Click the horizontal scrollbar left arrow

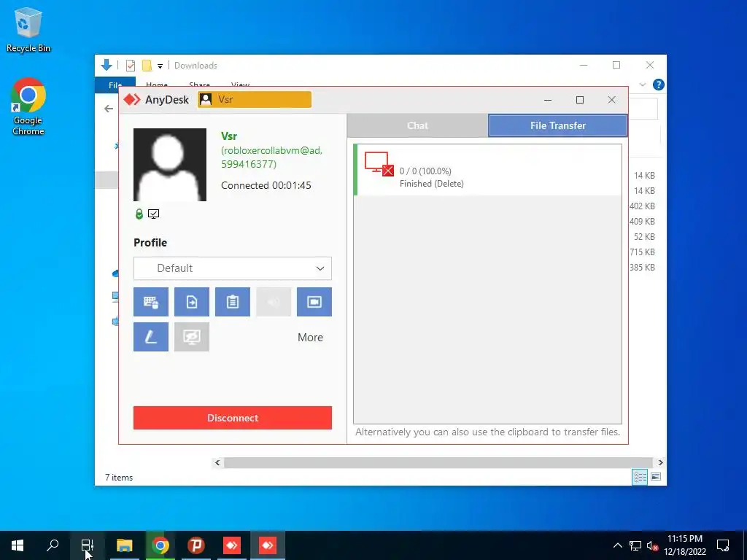coord(217,462)
